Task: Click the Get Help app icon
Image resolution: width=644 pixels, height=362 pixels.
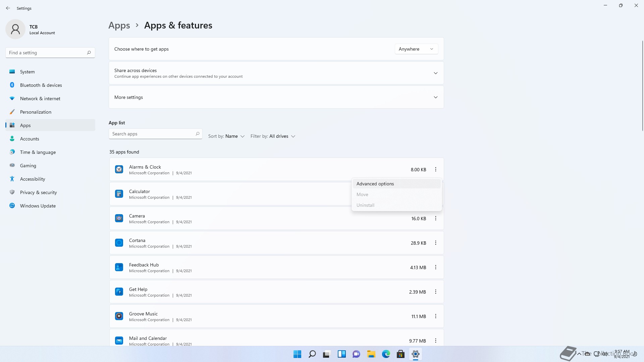Action: (x=119, y=292)
